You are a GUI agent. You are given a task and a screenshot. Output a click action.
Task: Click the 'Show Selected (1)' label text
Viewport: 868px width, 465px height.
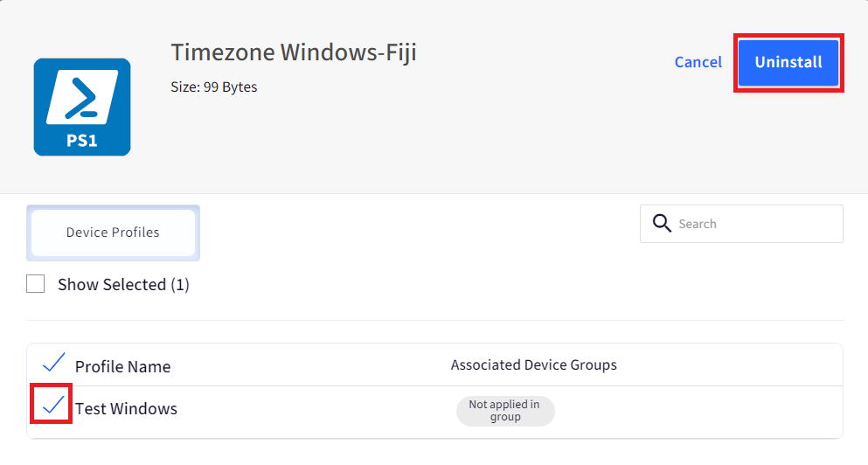123,285
